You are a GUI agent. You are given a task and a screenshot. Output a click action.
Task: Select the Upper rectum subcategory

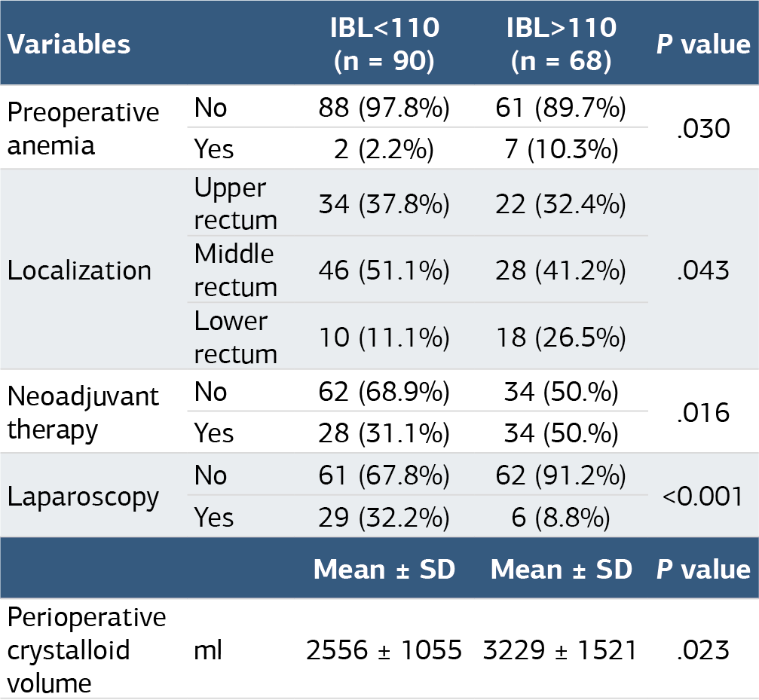coord(236,203)
